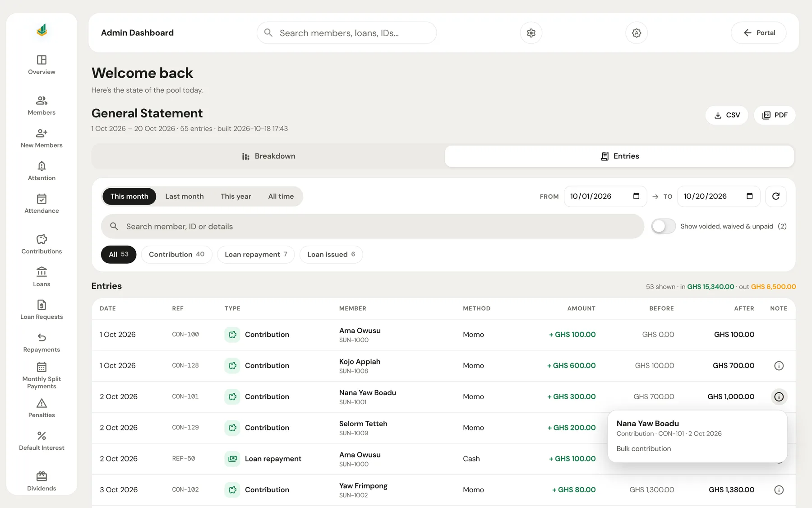The height and width of the screenshot is (508, 812).
Task: Show note for CON-102 Yaw Frimpong entry
Action: click(779, 490)
